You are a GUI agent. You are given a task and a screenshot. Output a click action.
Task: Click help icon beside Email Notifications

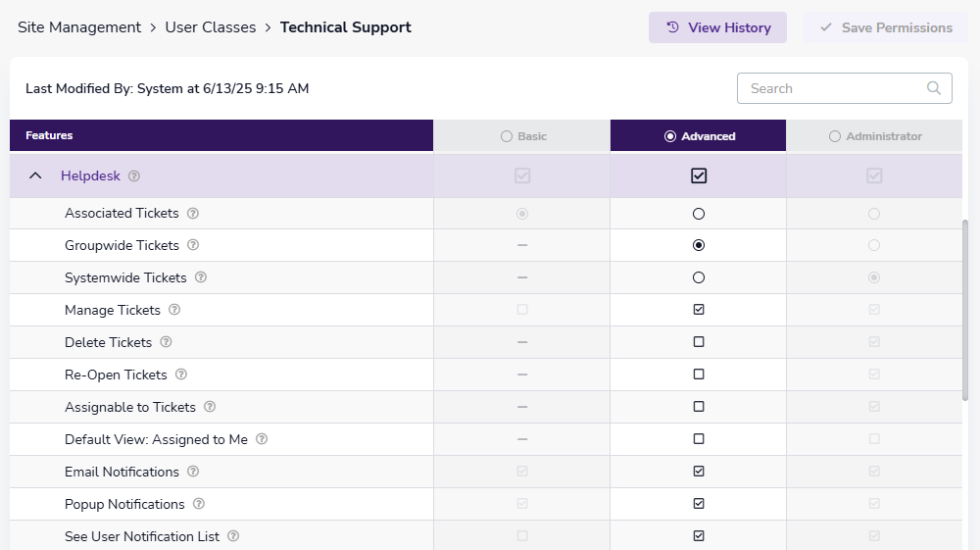[x=193, y=472]
